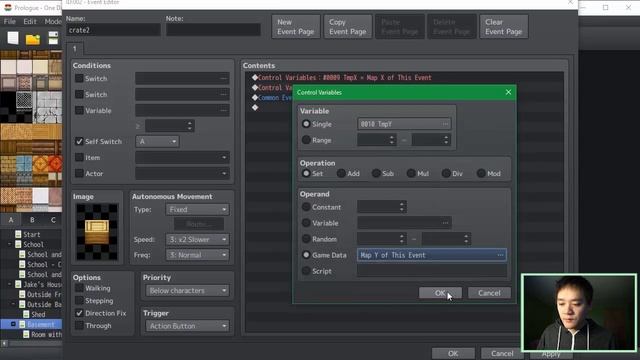The image size is (640, 360).
Task: Uncheck the Self Switch condition
Action: click(x=79, y=141)
